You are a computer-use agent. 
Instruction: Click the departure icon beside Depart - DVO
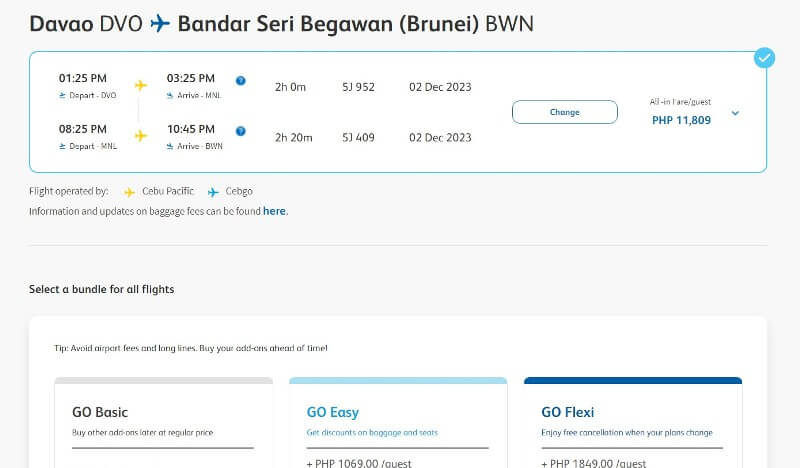coord(62,95)
